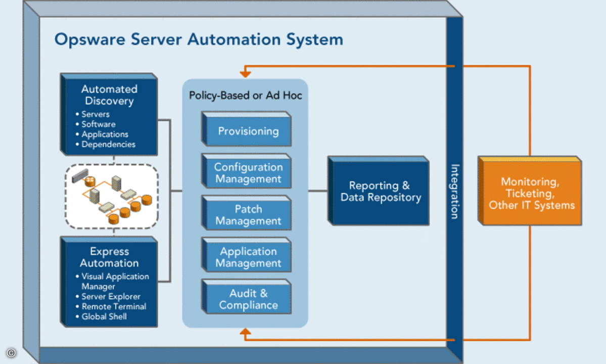606x364 pixels.
Task: Click the Automated Discovery heading
Action: coord(109,95)
